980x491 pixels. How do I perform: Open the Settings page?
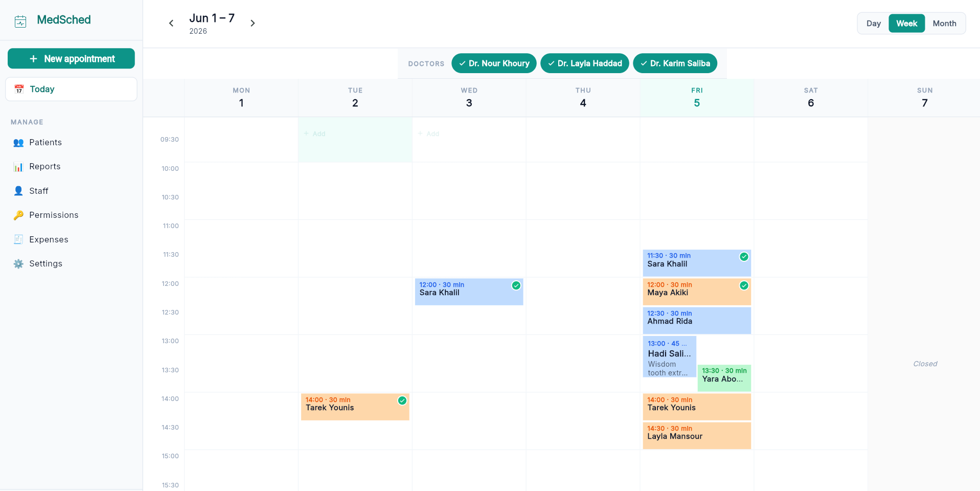pos(72,264)
